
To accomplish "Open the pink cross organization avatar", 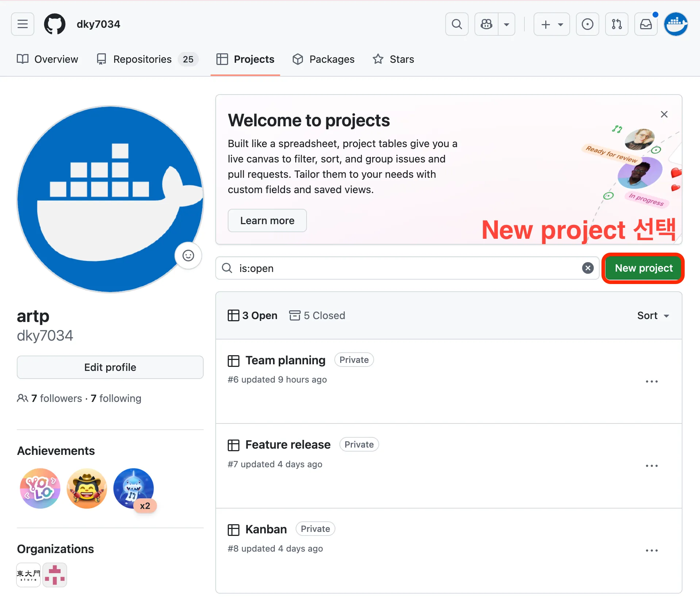I will 55,575.
